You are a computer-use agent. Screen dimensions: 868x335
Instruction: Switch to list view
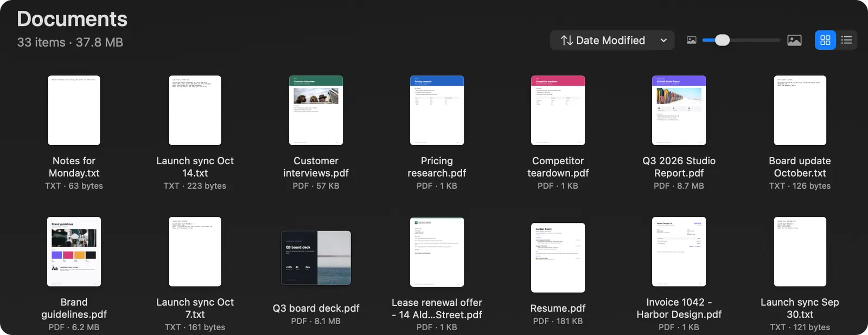pos(846,40)
